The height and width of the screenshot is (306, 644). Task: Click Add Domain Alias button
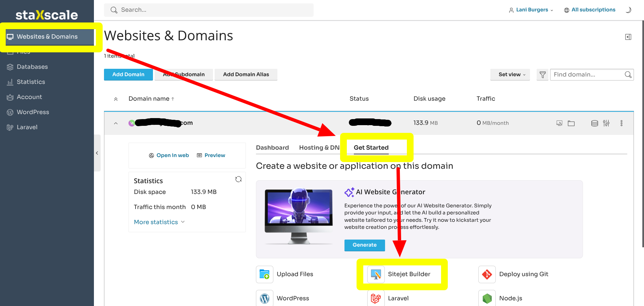[246, 74]
